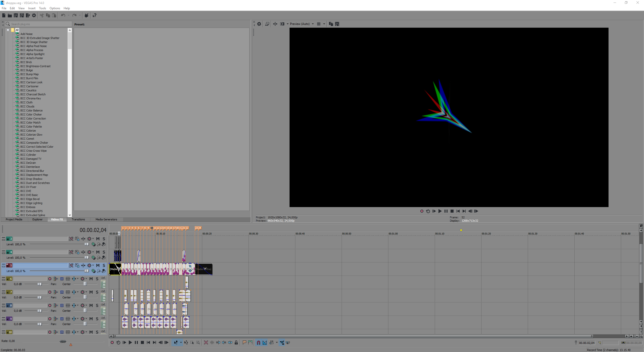Click the auto crossfades icon
This screenshot has width=644, height=352.
[x=265, y=343]
